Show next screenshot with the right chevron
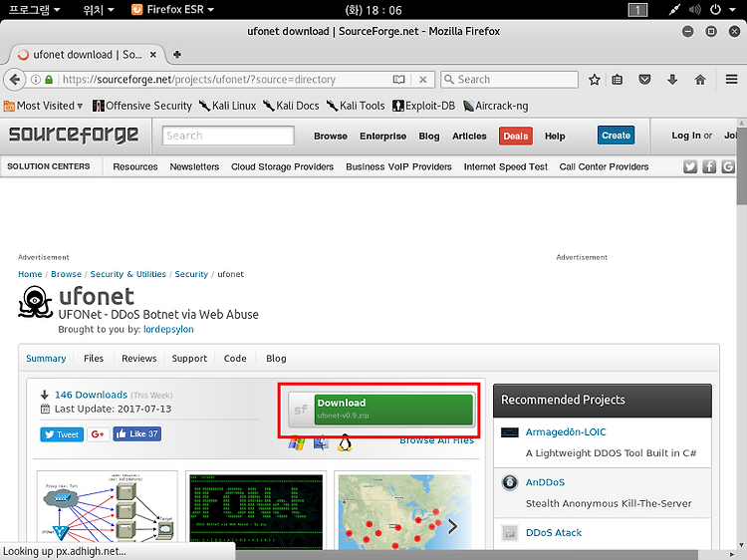747x560 pixels. [452, 526]
